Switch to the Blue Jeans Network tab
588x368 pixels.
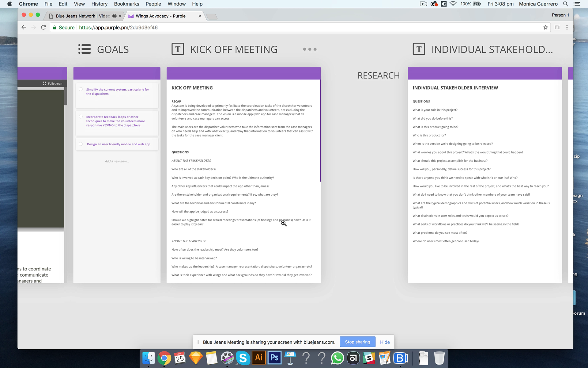(x=83, y=16)
